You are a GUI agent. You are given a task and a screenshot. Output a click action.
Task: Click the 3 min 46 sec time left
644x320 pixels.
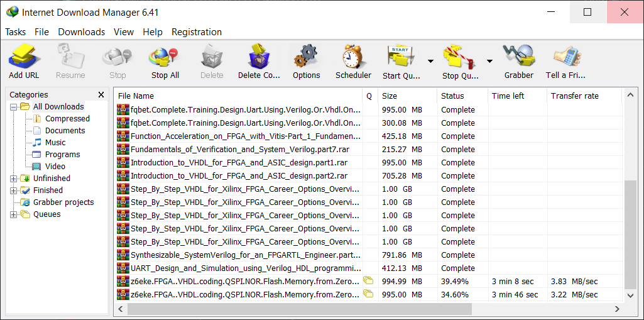coord(515,295)
